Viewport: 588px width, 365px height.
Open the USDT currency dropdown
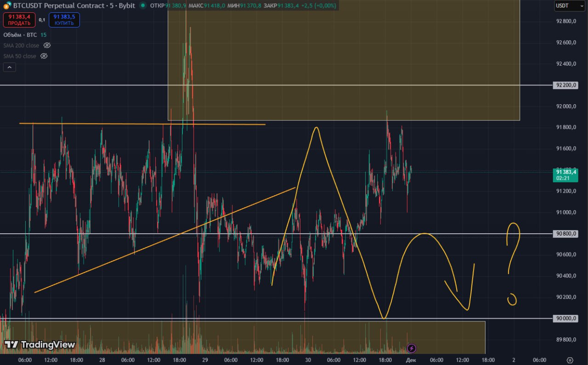[x=565, y=6]
